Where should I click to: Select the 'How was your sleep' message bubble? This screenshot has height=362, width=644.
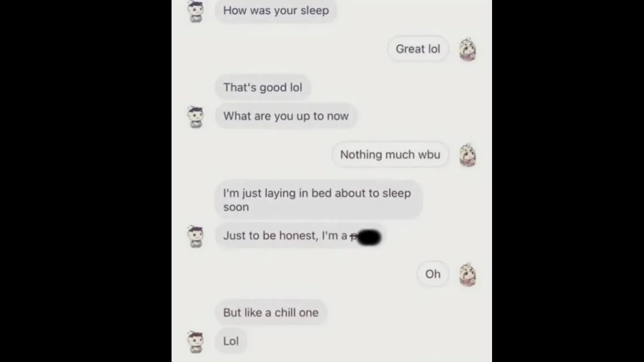point(276,11)
